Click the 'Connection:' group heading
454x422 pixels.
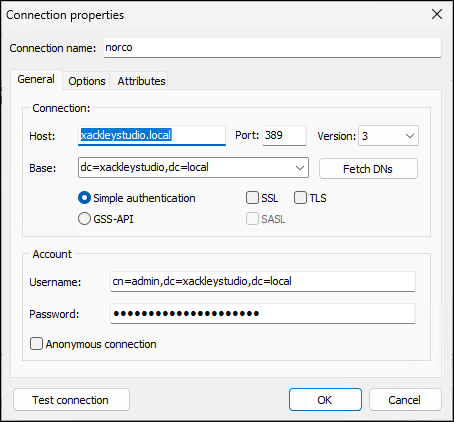[x=61, y=108]
